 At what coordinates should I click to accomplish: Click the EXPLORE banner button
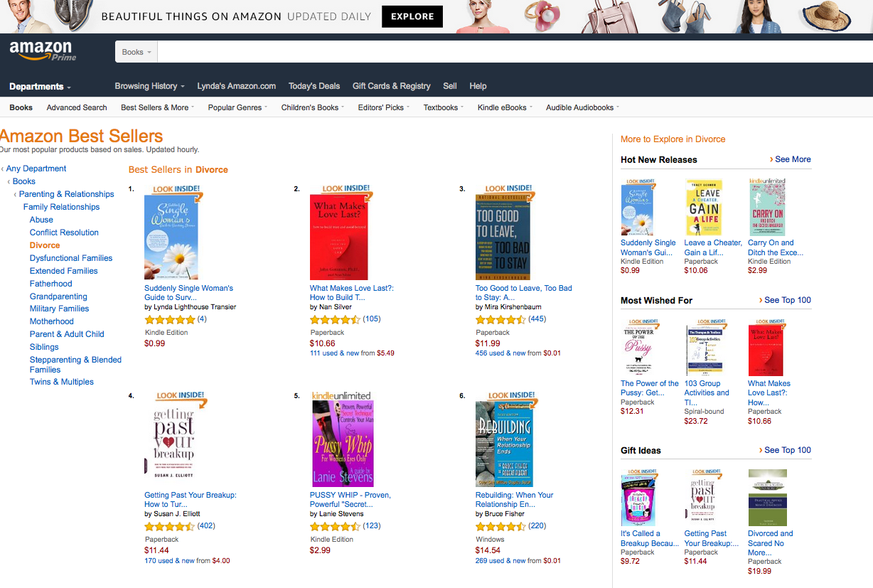click(x=412, y=16)
